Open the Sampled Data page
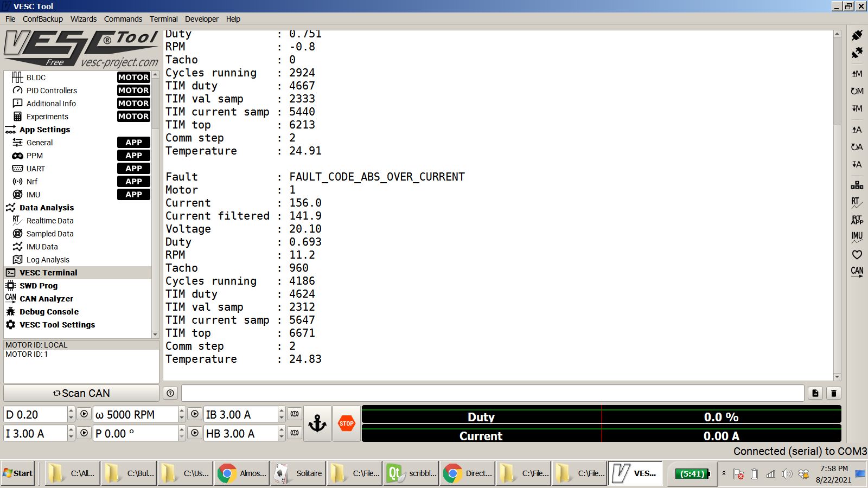 (x=78, y=234)
